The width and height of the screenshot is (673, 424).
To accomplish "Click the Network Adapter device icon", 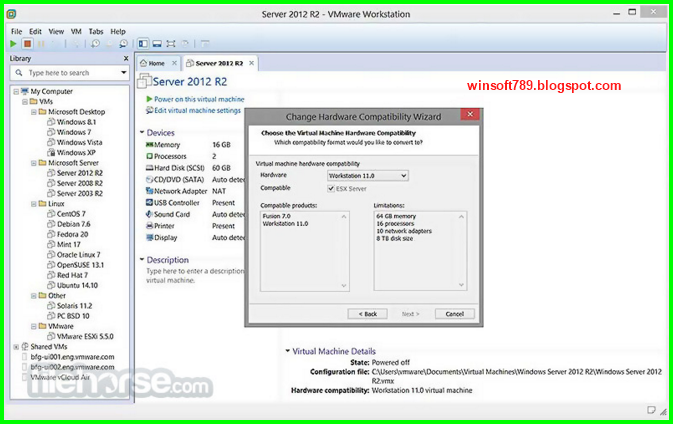I will (x=149, y=191).
